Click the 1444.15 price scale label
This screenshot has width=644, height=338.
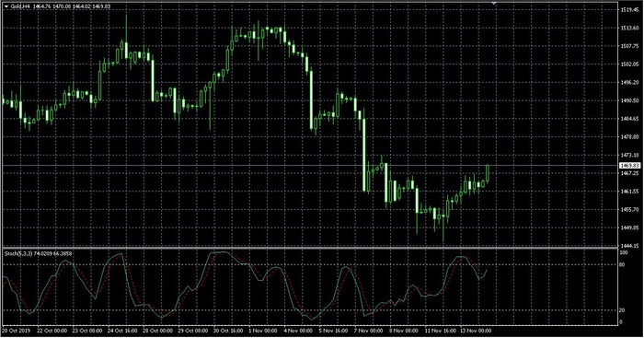[629, 246]
